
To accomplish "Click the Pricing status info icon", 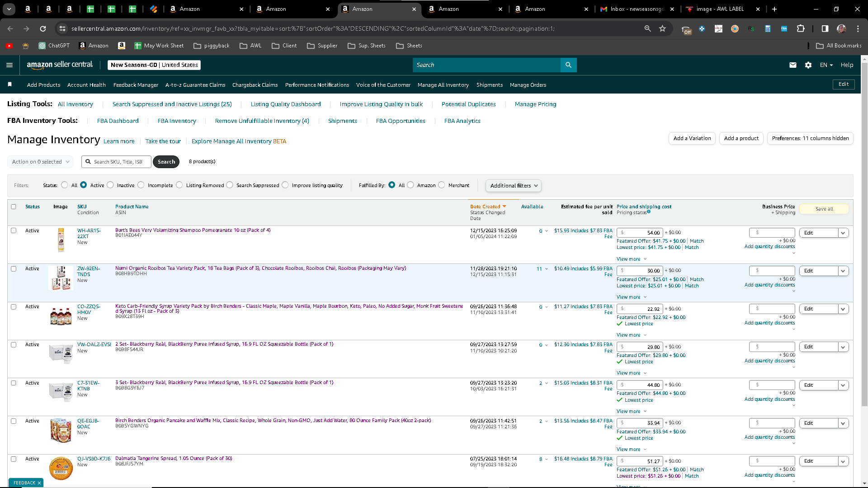I will point(649,211).
